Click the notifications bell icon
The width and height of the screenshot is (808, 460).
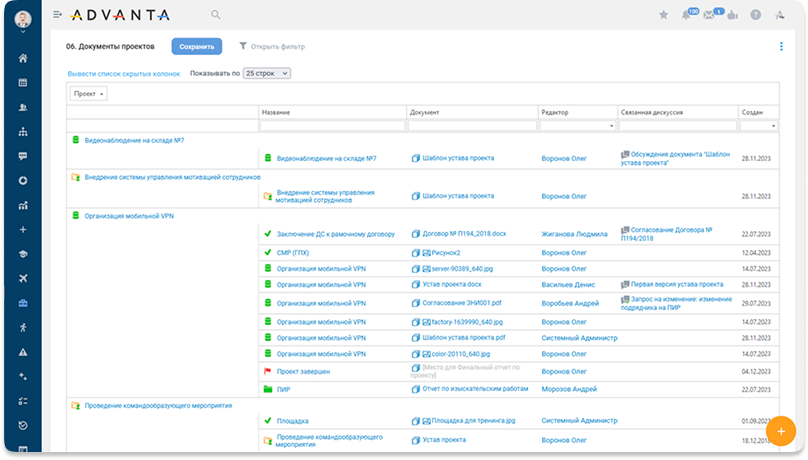(687, 15)
